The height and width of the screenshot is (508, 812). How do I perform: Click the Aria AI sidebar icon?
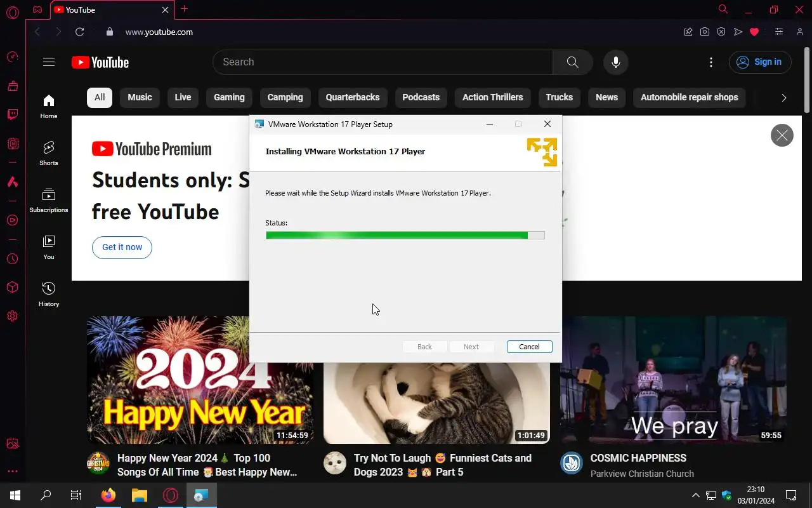[12, 182]
